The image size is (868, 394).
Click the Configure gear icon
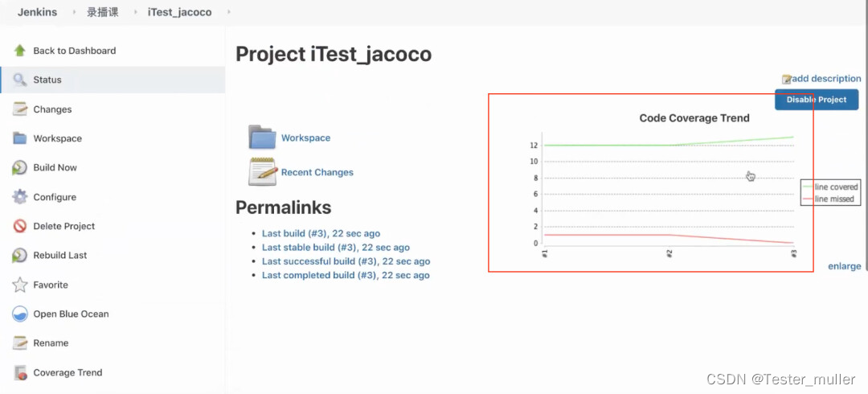pos(20,197)
